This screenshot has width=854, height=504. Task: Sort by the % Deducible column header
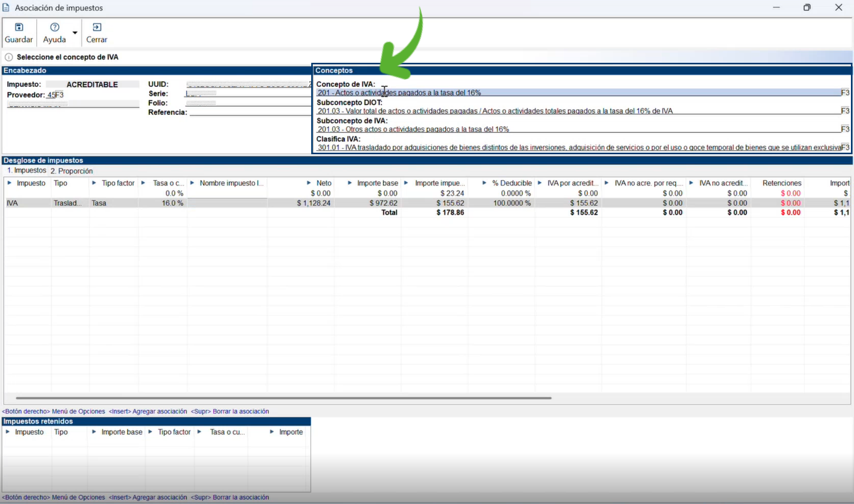(x=512, y=183)
